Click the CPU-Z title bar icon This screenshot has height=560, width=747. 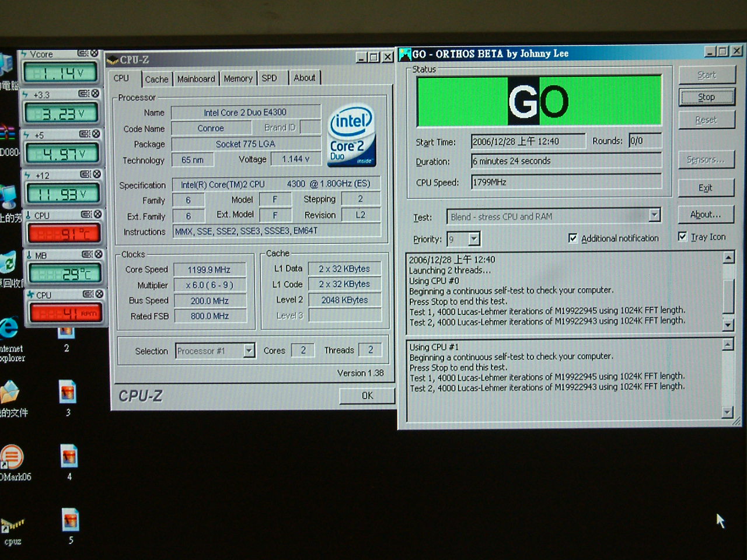(113, 60)
